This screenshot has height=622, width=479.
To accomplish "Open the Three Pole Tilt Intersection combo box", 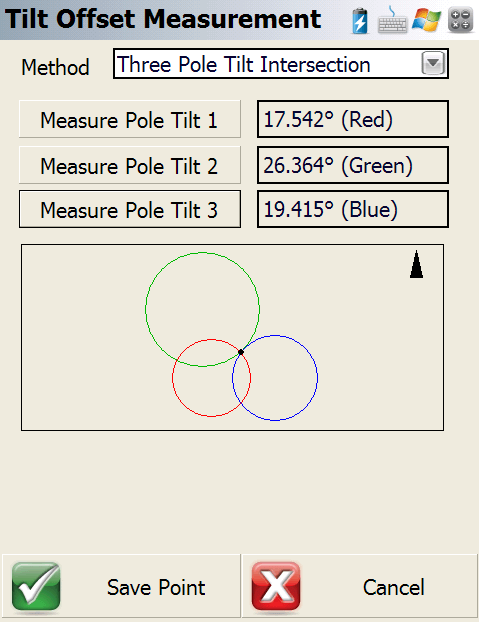I will [x=281, y=63].
